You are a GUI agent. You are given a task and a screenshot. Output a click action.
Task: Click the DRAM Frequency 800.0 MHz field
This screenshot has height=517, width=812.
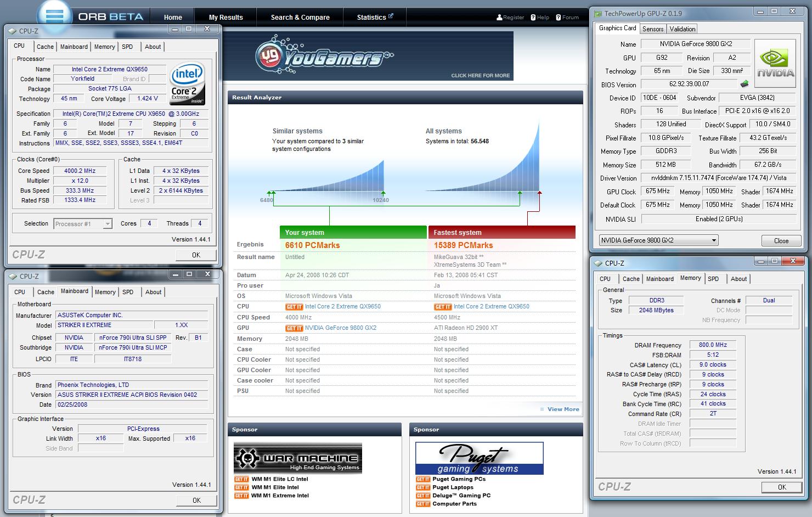[x=713, y=345]
